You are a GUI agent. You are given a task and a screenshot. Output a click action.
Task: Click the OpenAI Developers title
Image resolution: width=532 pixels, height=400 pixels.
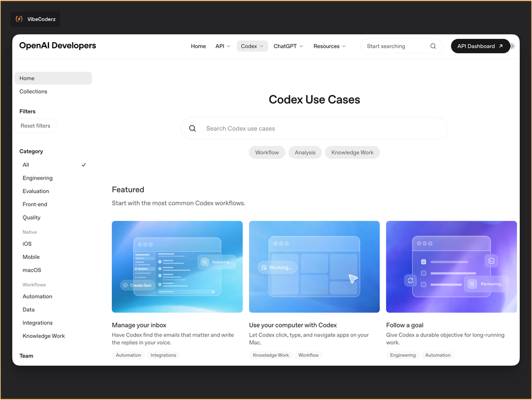[57, 45]
